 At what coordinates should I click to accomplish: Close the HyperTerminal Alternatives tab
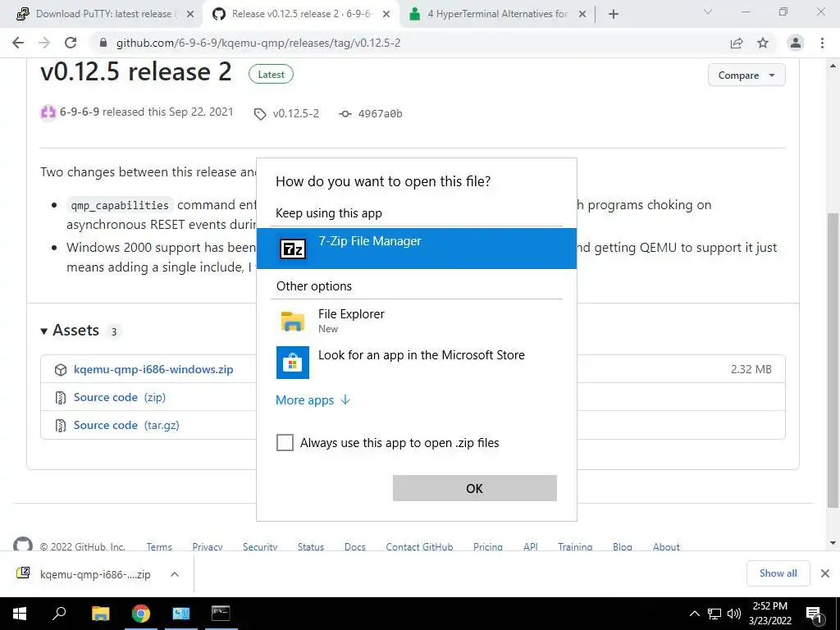582,15
